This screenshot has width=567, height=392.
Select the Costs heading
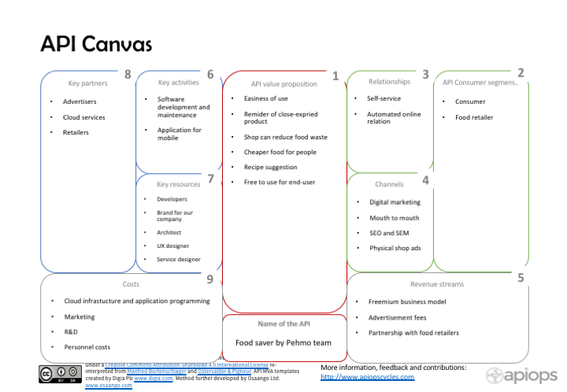tap(131, 284)
